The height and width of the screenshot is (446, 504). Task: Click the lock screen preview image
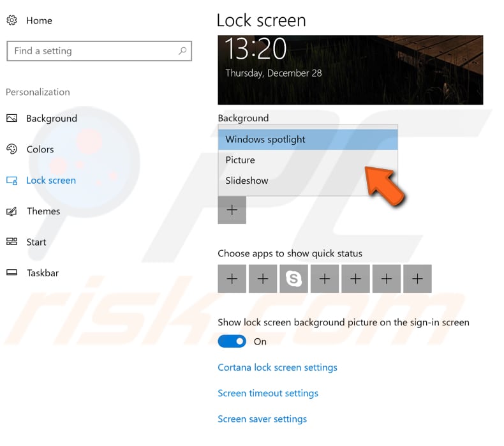tap(350, 70)
